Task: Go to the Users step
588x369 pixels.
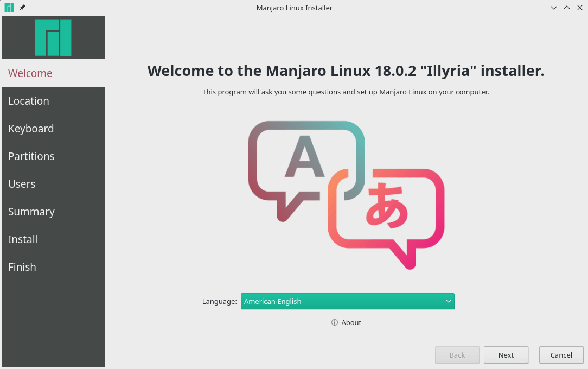Action: click(22, 184)
